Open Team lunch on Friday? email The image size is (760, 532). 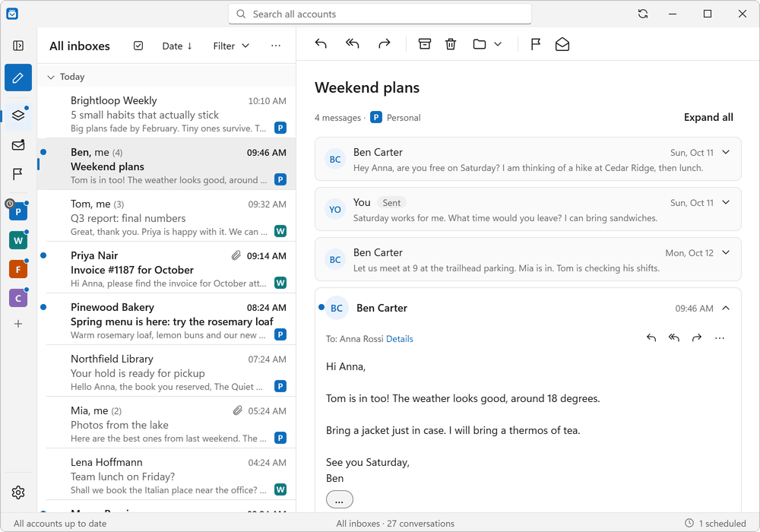tap(166, 474)
